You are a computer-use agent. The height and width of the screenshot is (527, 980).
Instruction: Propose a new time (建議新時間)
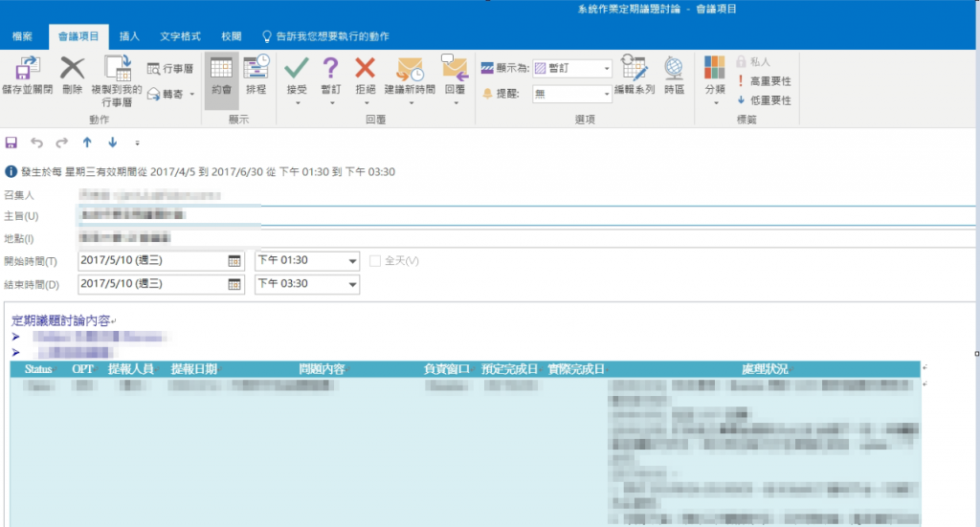coord(410,68)
